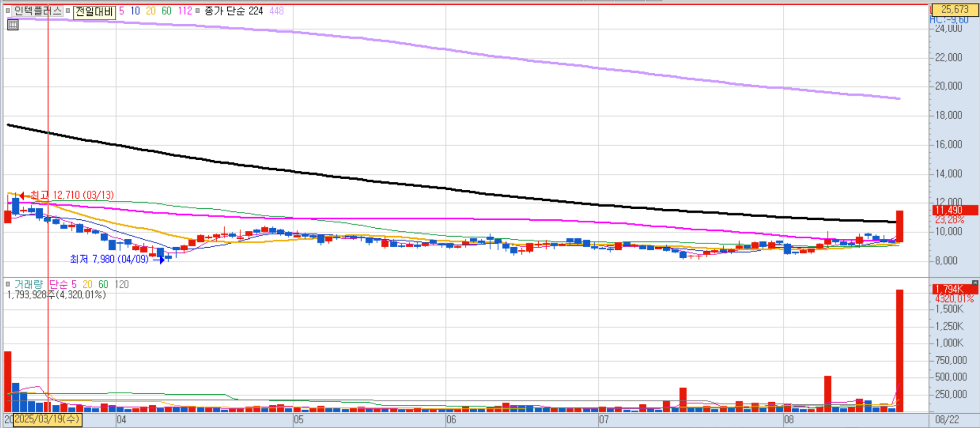Select the purple 448 moving average legend
This screenshot has width=980, height=428.
(x=277, y=11)
